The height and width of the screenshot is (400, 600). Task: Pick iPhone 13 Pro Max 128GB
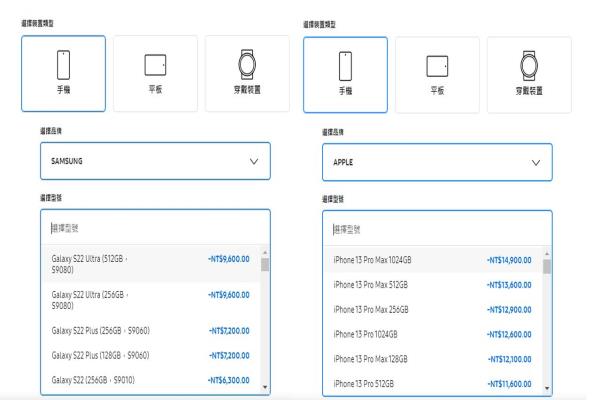point(433,359)
